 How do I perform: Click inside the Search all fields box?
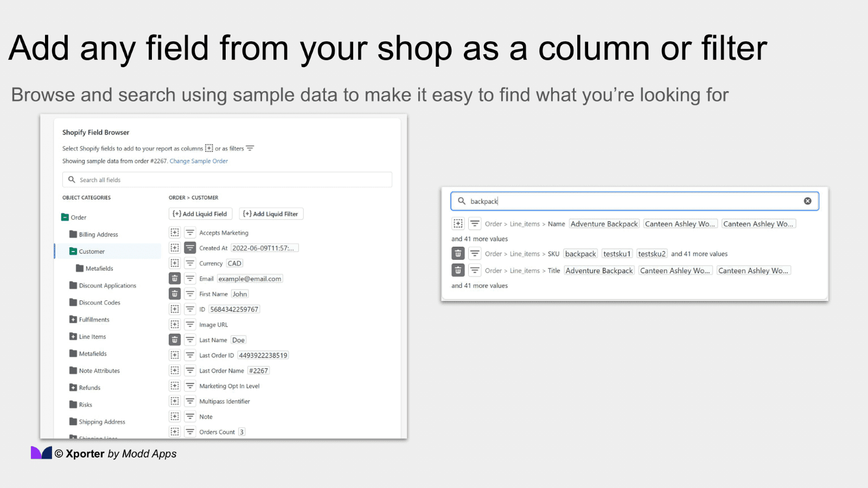(227, 179)
